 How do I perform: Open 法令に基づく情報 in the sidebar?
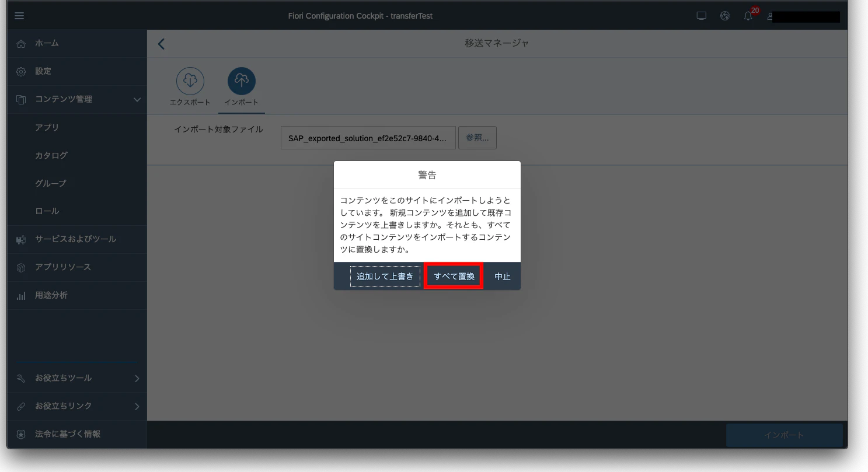pos(76,434)
